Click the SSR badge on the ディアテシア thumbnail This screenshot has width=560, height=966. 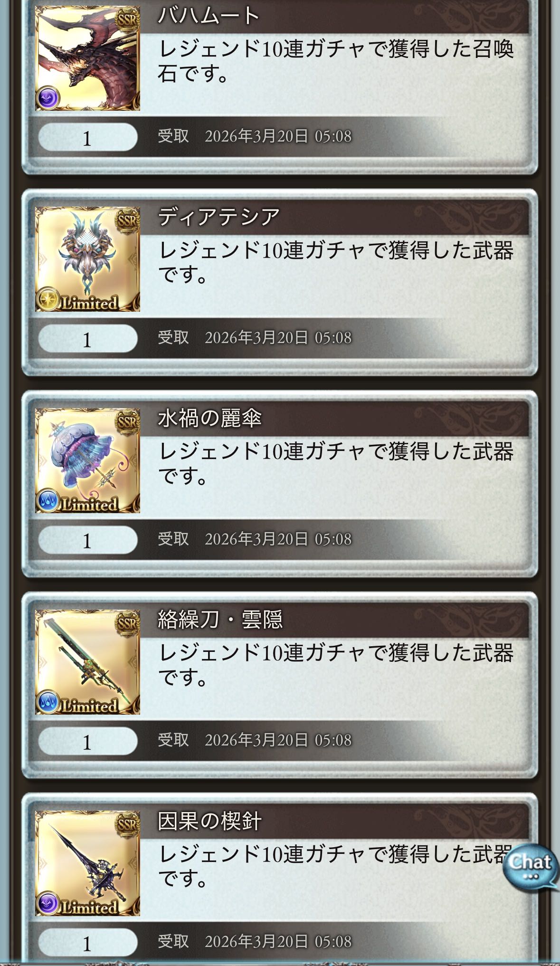tap(127, 220)
